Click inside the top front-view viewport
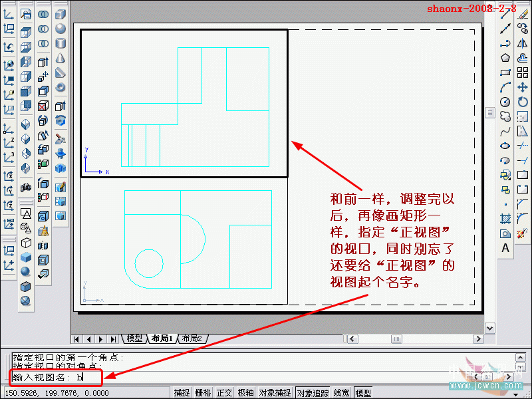 (184, 103)
